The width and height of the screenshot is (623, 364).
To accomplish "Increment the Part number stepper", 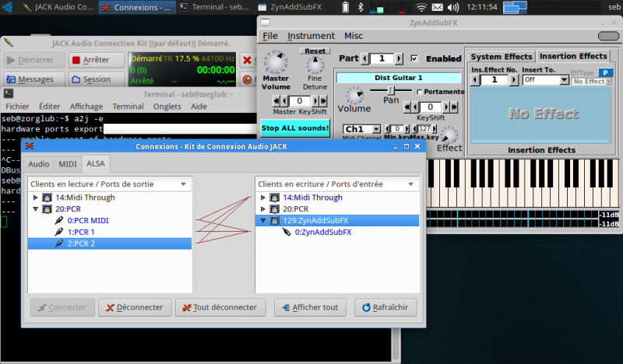I will point(399,59).
